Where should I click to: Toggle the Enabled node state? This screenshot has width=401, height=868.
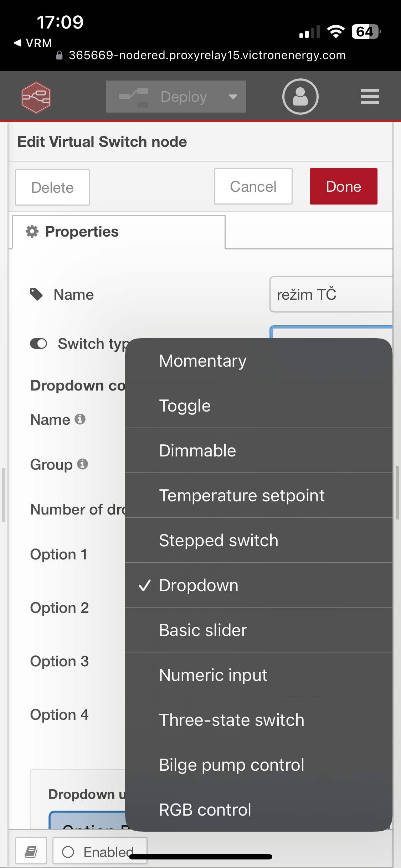tap(100, 852)
